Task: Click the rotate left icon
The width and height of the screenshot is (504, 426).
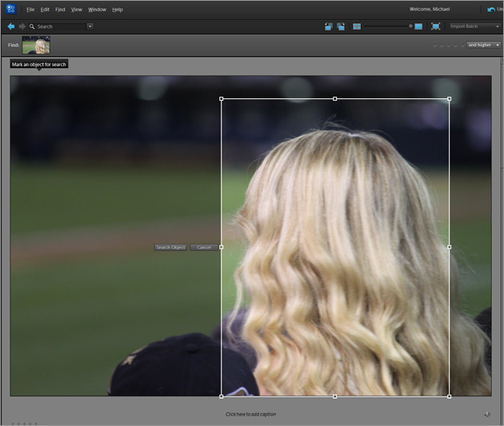Action: tap(329, 26)
